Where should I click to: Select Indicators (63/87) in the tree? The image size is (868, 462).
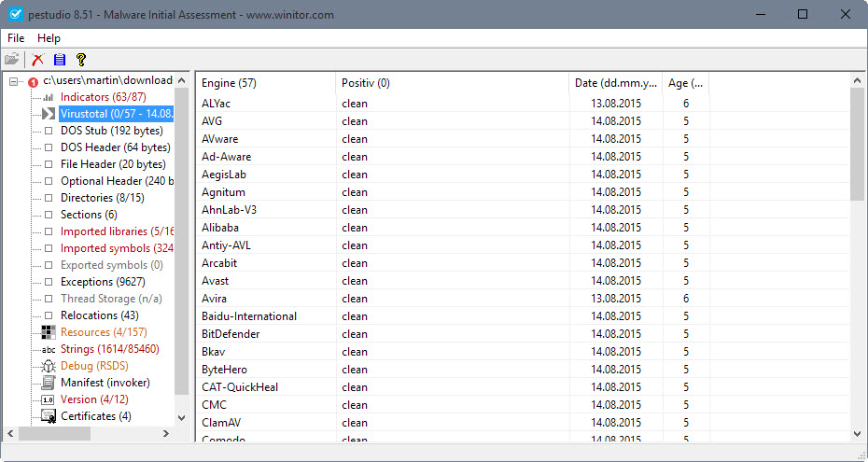coord(104,97)
